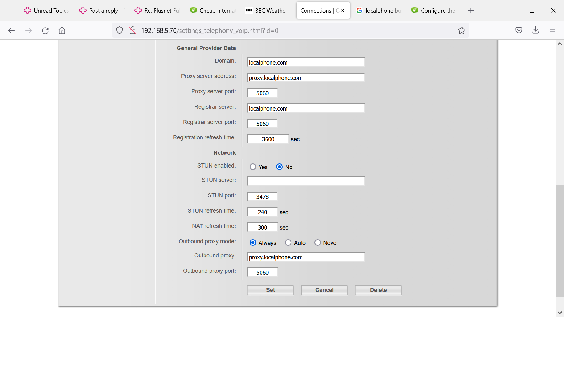Set outbound proxy mode to Auto
This screenshot has width=588, height=372.
click(x=288, y=243)
